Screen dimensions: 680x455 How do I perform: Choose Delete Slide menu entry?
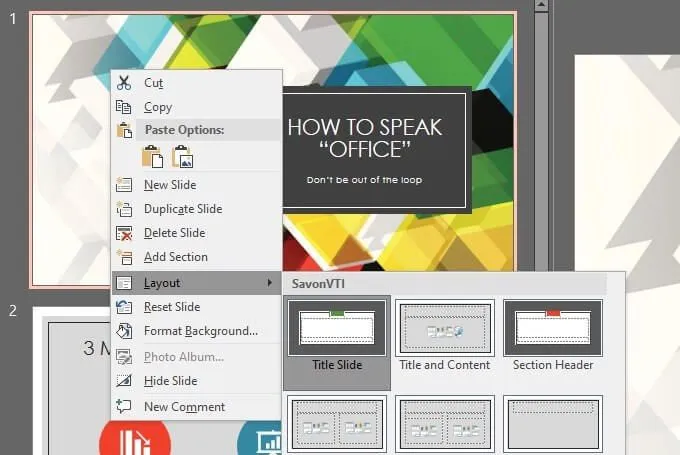196,233
